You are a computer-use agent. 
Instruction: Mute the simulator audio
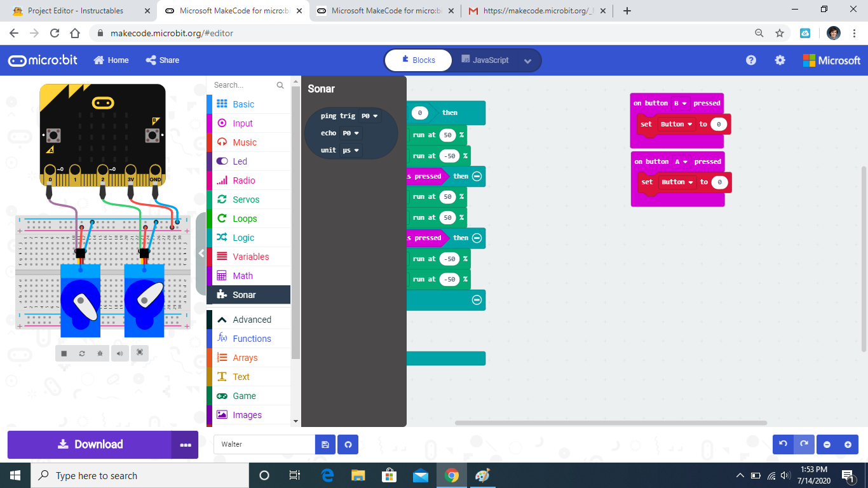[x=119, y=353]
